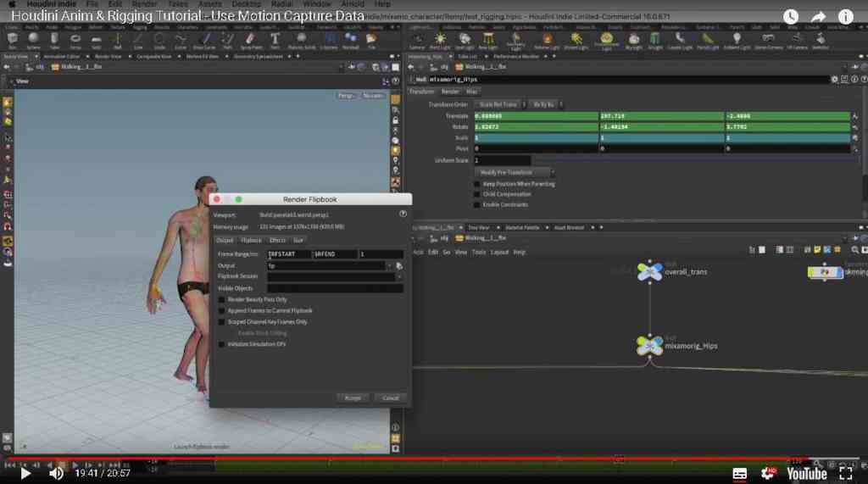The height and width of the screenshot is (484, 868).
Task: Open the Transform Order Scale Rot Trans dropdown
Action: point(500,104)
